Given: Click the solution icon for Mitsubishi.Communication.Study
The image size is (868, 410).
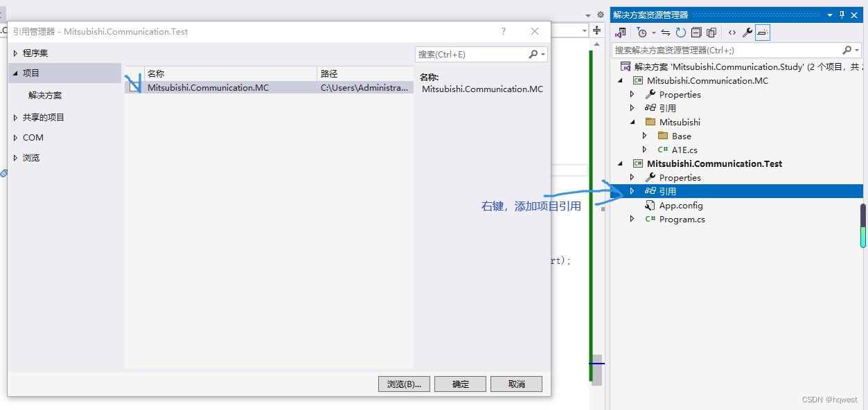Looking at the screenshot, I should (x=626, y=66).
